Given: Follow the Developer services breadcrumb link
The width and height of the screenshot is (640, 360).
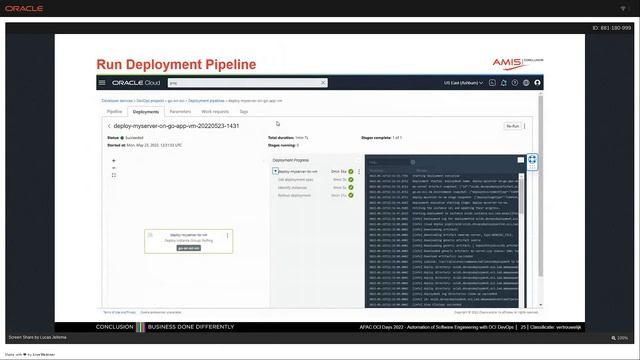Looking at the screenshot, I should pos(117,100).
